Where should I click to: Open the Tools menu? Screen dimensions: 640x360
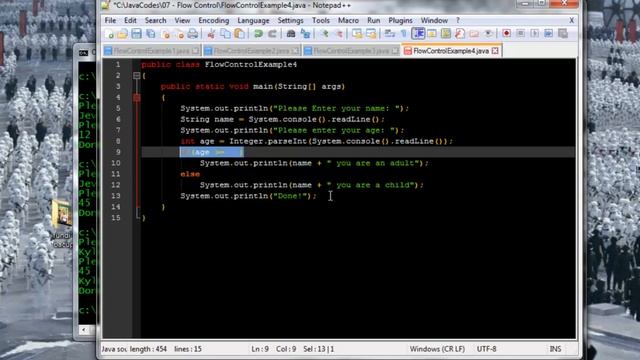coord(321,20)
